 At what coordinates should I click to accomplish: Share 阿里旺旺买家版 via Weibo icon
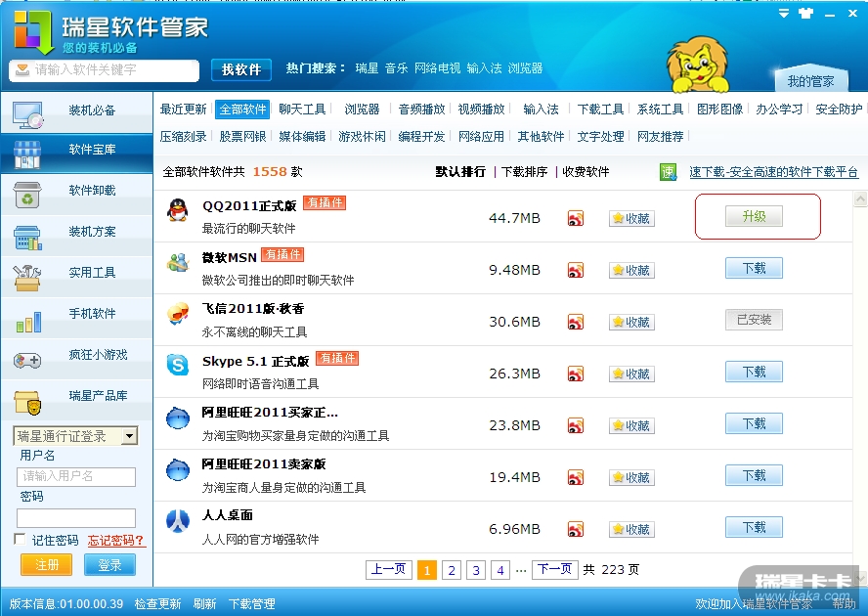pyautogui.click(x=576, y=425)
